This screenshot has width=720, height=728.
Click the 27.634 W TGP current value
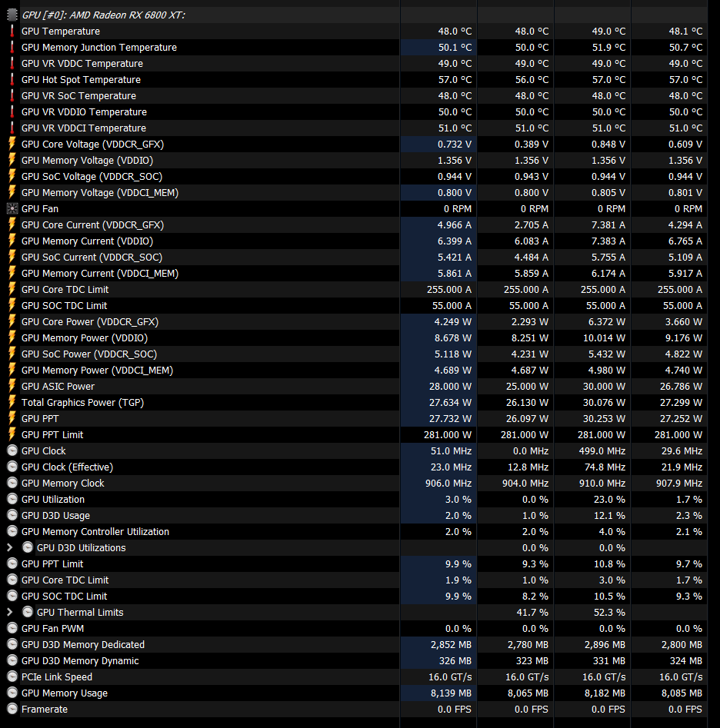pos(450,403)
